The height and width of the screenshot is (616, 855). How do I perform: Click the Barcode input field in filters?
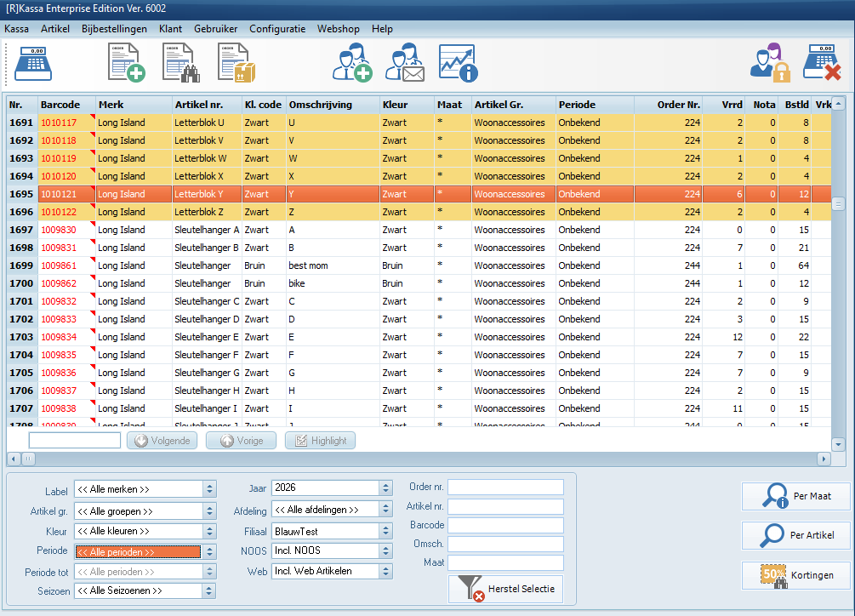pos(505,525)
